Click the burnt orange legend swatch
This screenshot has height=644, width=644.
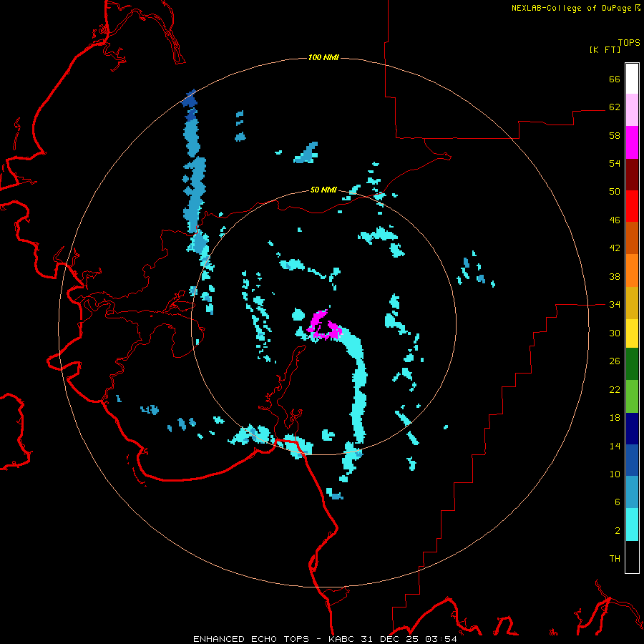pyautogui.click(x=632, y=238)
